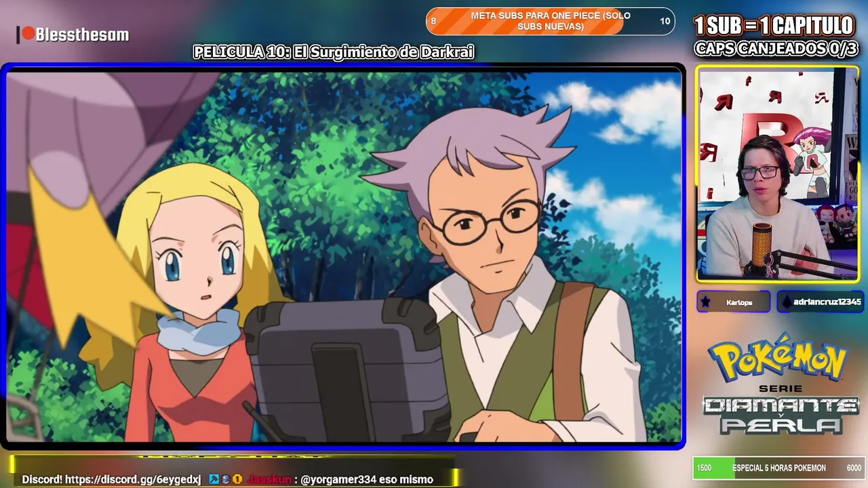Click the title PELICULA 10: El Surgimiento de Darkrai
The image size is (868, 488).
pyautogui.click(x=334, y=52)
